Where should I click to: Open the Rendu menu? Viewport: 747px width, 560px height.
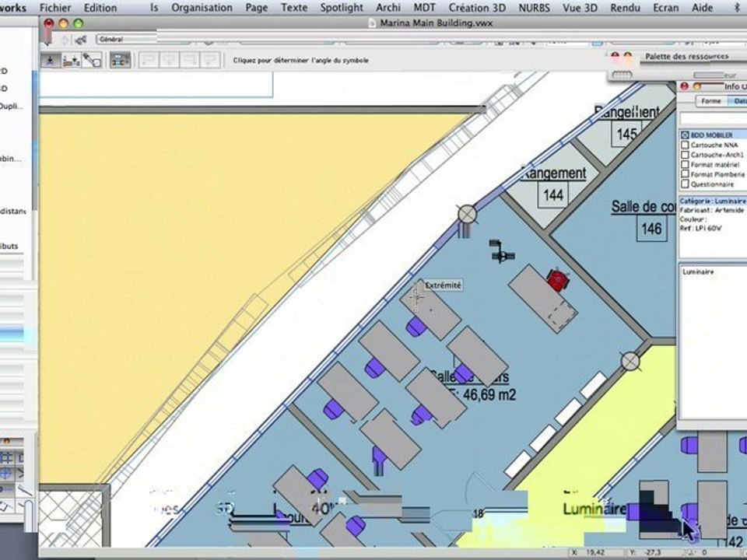[x=625, y=8]
